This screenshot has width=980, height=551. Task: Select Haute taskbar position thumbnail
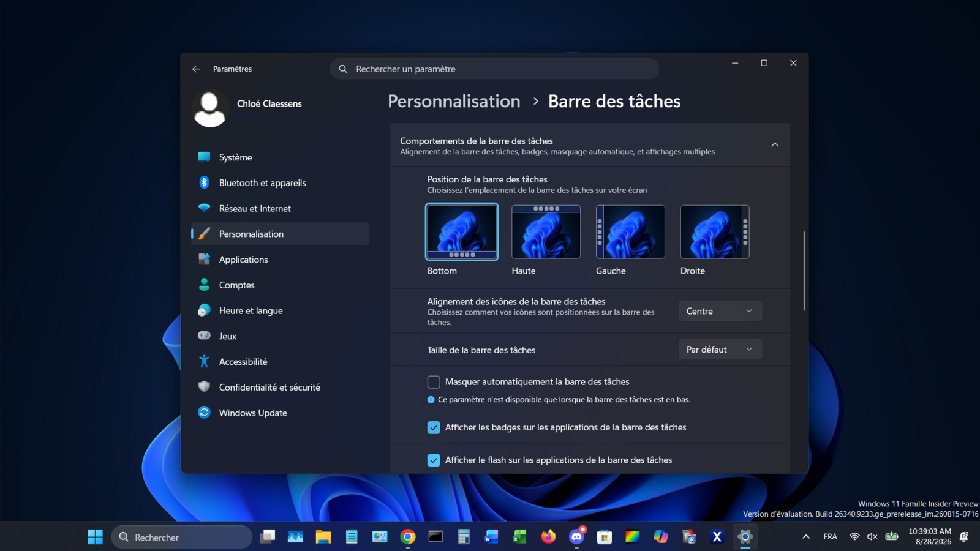tap(546, 231)
